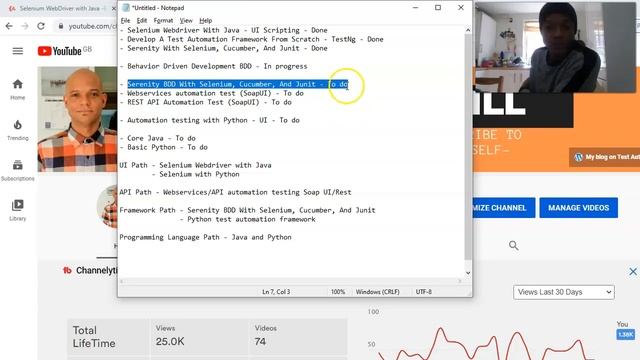The height and width of the screenshot is (360, 640).
Task: Go to YouTube Home in sidebar
Action: (18, 89)
